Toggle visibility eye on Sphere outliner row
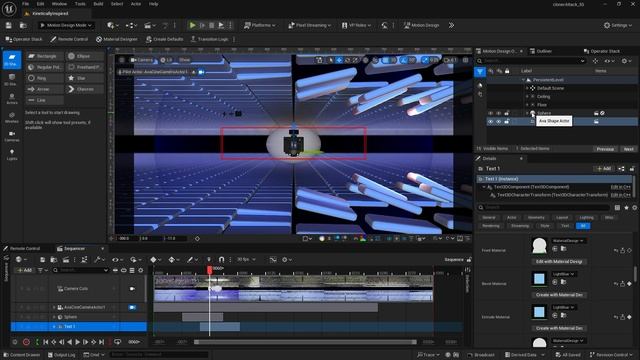Viewport: 640px width, 360px height. [491, 113]
